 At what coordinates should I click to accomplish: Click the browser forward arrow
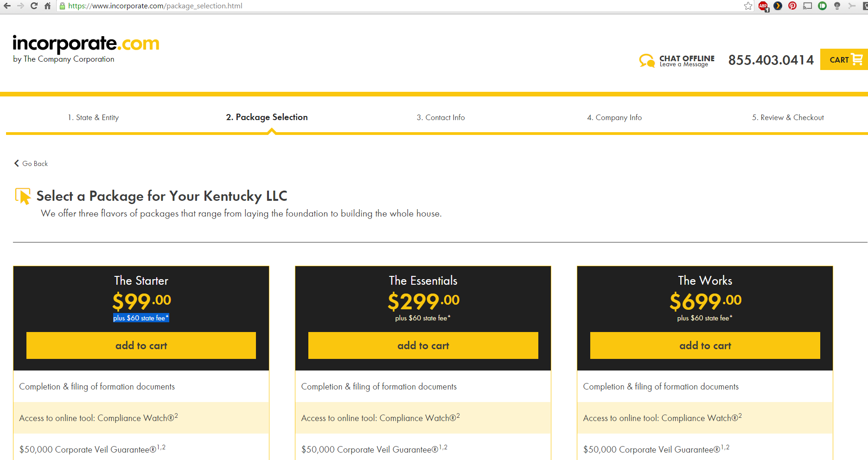coord(20,6)
